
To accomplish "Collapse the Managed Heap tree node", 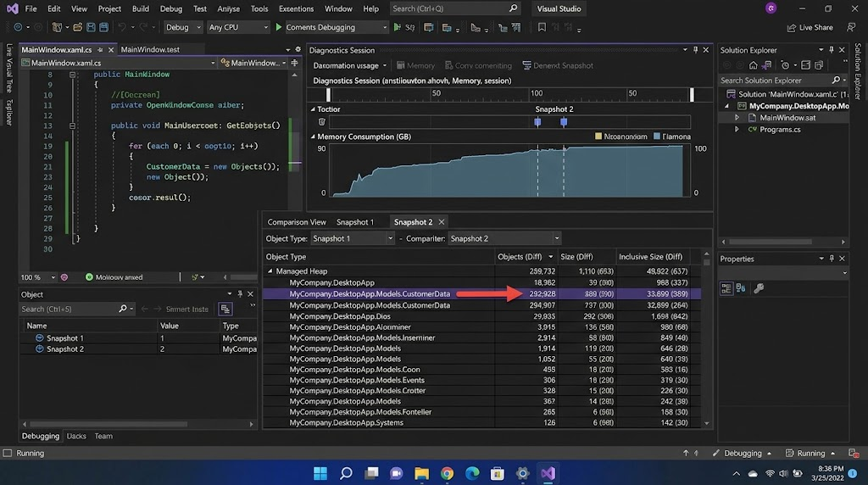I will coord(270,271).
